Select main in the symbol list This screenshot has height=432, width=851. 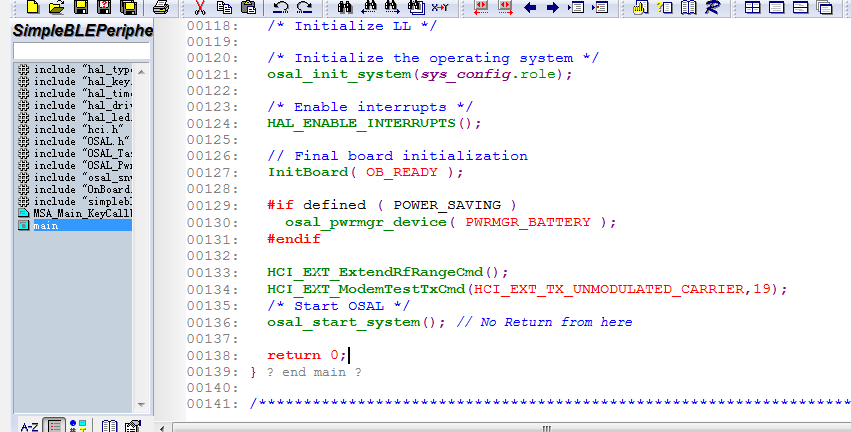[x=73, y=225]
